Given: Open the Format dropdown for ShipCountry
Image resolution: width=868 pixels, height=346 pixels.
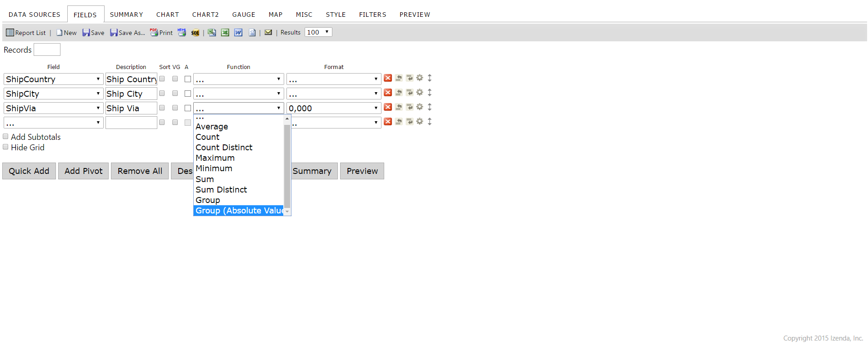Looking at the screenshot, I should coord(334,79).
